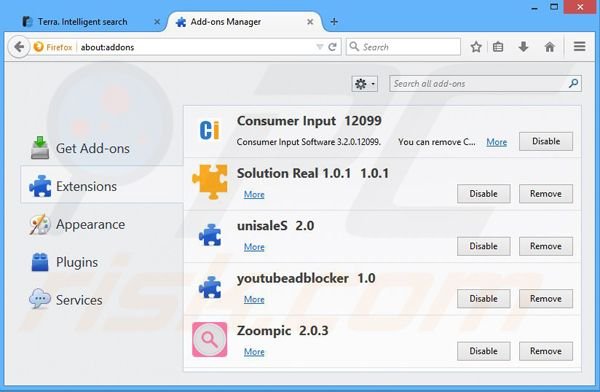
Task: Open More link for Consumer Input
Action: (x=497, y=142)
